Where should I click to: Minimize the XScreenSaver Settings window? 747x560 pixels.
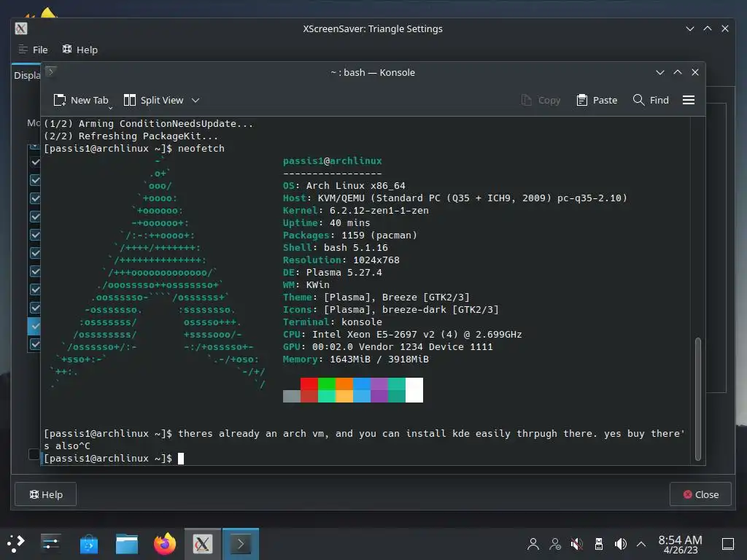coord(690,28)
